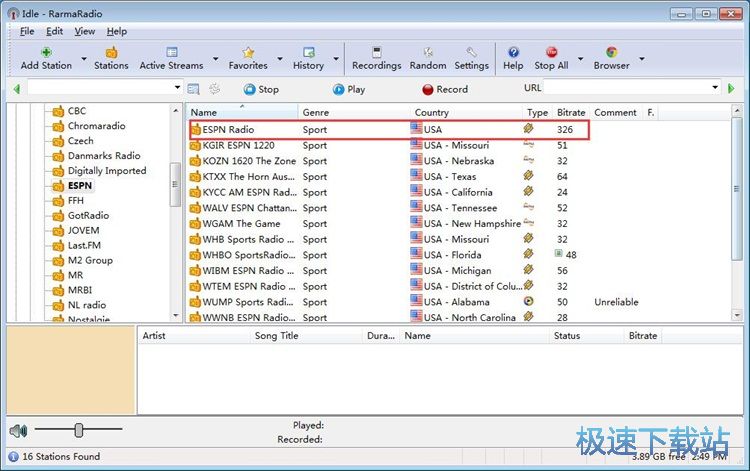Expand the History dropdown arrow
This screenshot has width=750, height=471.
tap(336, 59)
